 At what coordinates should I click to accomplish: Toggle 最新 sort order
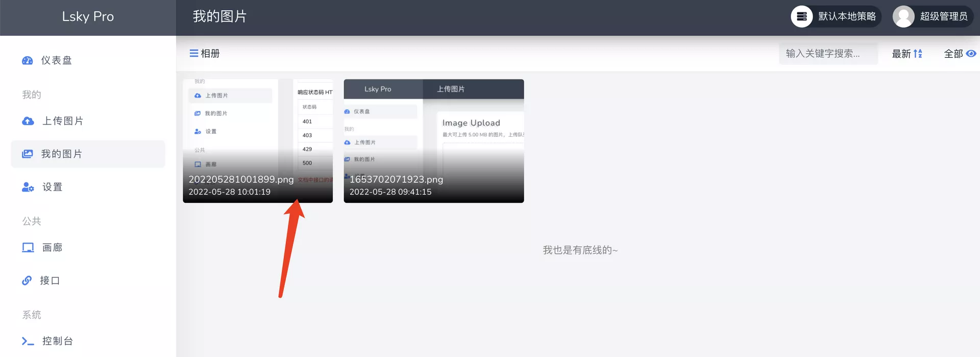pos(907,54)
